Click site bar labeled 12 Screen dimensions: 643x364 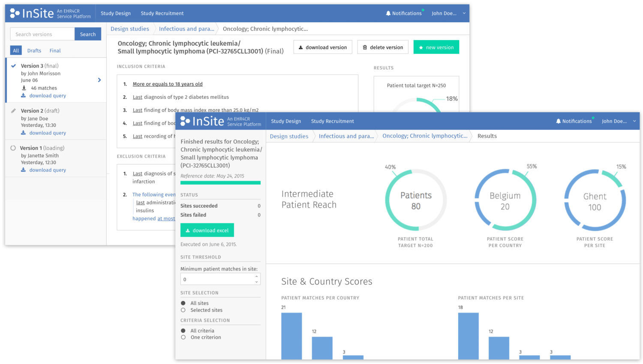(499, 348)
